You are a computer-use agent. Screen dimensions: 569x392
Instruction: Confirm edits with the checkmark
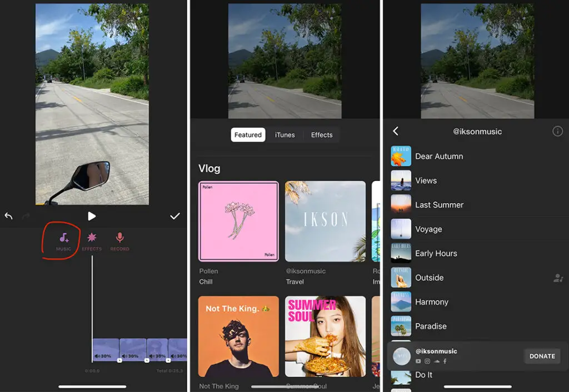tap(175, 216)
